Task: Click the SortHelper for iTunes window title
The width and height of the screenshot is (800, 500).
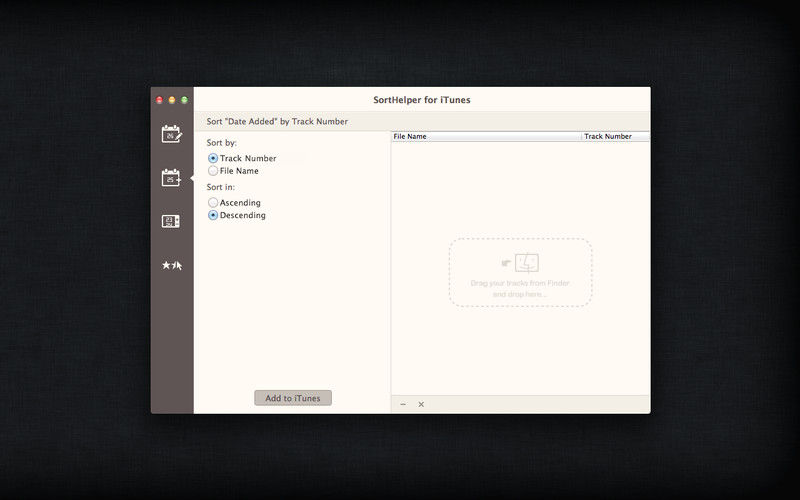Action: (x=422, y=100)
